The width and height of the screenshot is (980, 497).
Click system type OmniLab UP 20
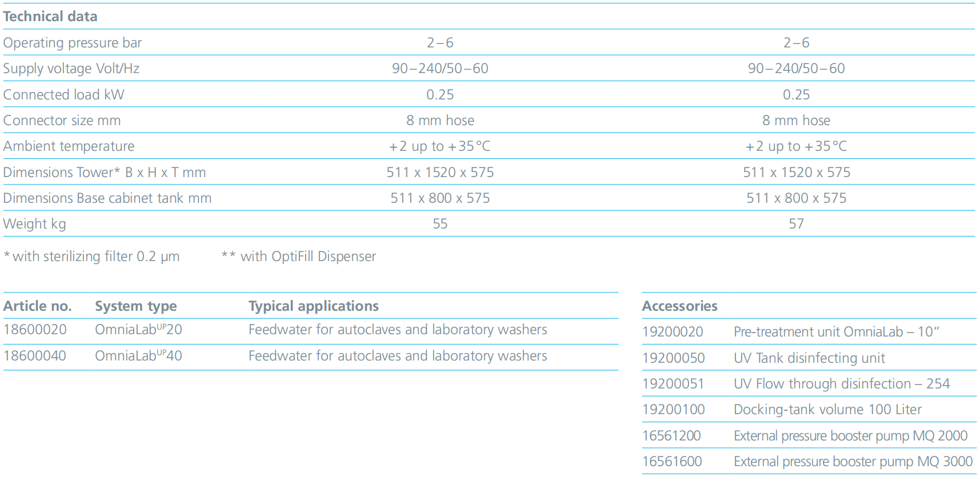139,330
